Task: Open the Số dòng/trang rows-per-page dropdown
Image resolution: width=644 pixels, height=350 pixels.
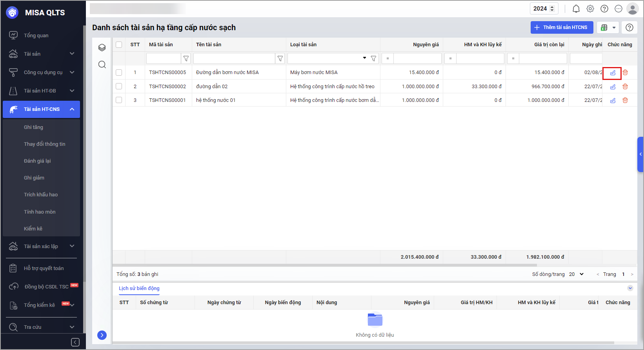Action: click(576, 274)
